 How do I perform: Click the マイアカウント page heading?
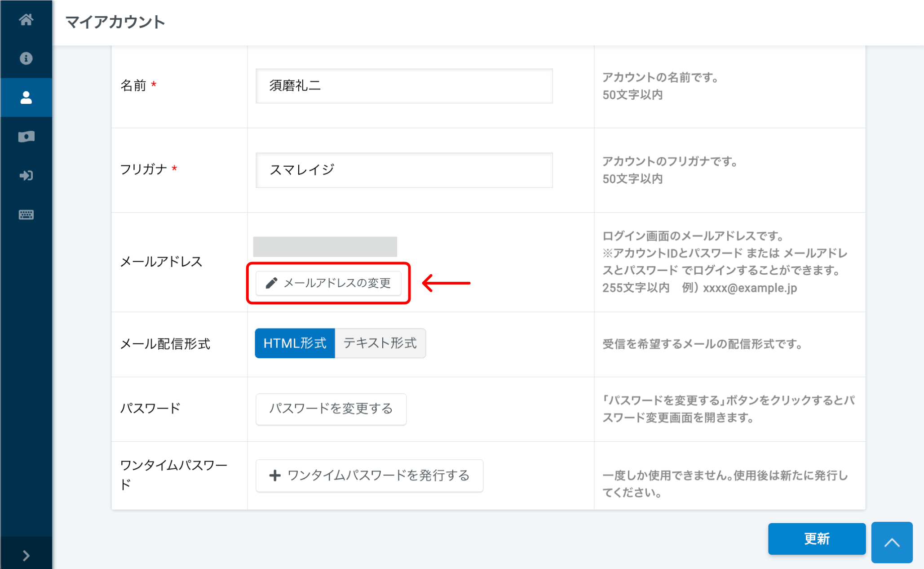(x=115, y=22)
